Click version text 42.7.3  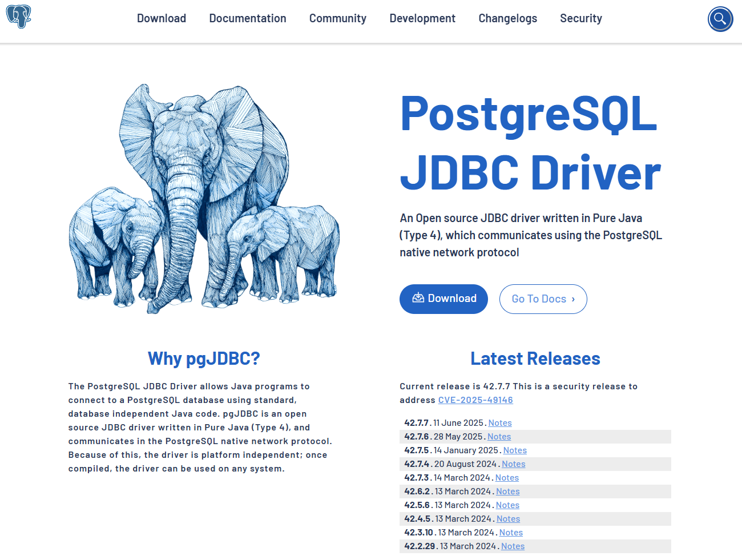[x=417, y=478]
